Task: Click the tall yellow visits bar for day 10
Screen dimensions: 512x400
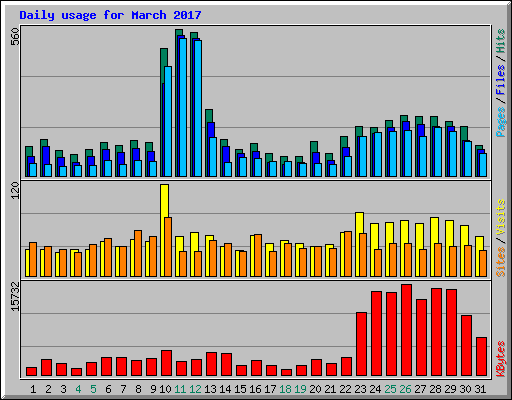Action: point(164,230)
